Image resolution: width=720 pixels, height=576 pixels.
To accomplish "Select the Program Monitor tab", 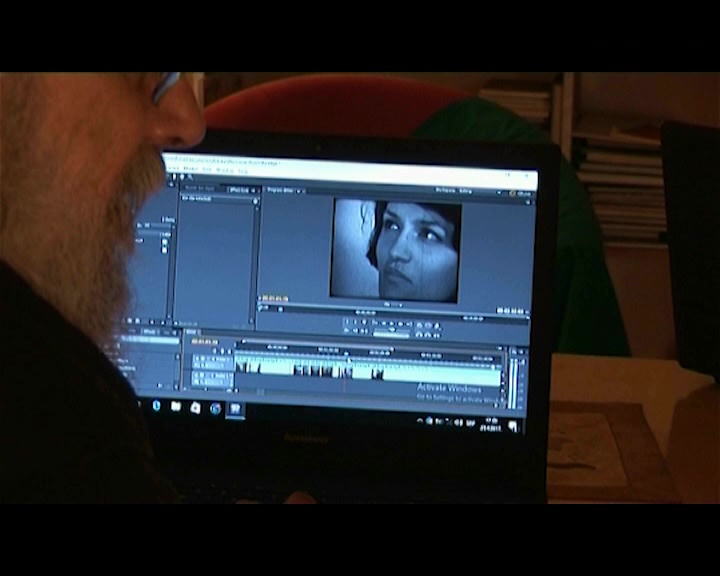I will pos(280,189).
